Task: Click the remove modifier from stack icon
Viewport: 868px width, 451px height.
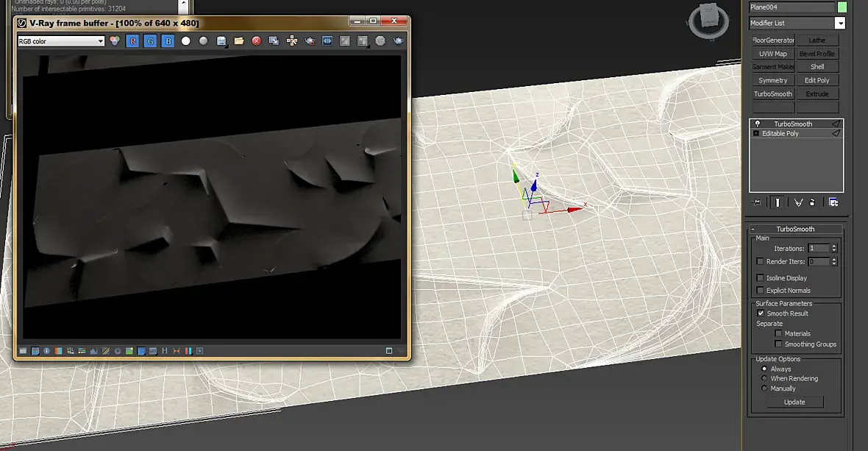Action: pyautogui.click(x=812, y=202)
